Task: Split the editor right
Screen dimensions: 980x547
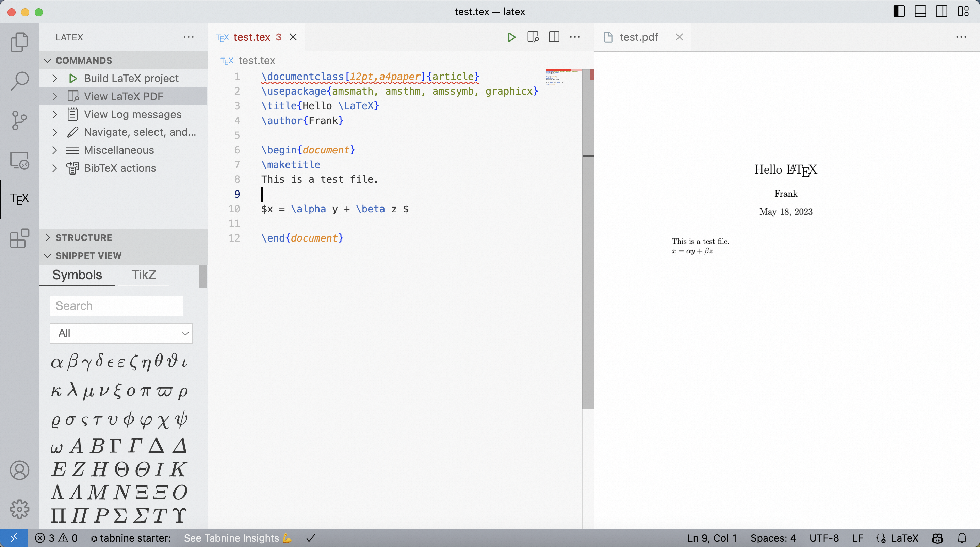Action: click(554, 37)
